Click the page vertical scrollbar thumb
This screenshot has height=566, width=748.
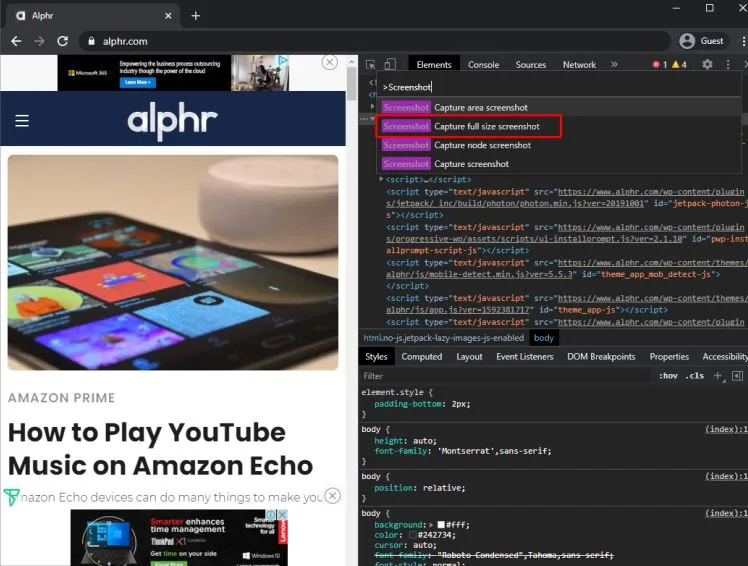[x=352, y=84]
